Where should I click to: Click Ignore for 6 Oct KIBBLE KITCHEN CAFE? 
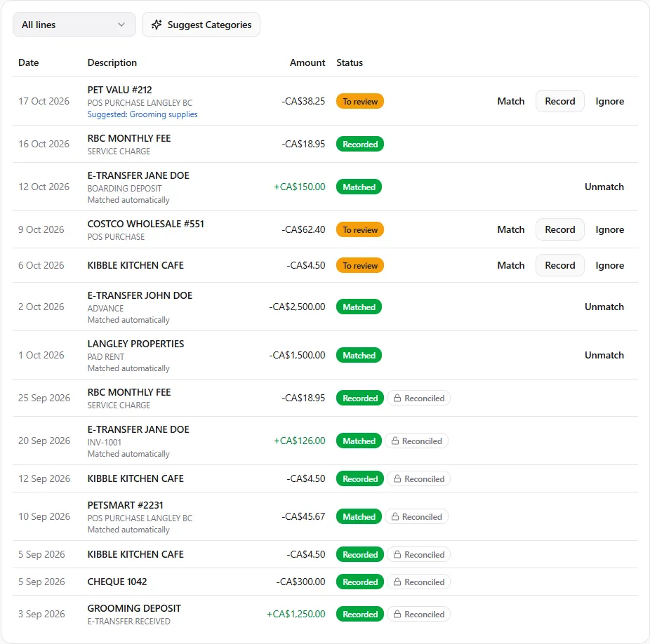point(609,265)
